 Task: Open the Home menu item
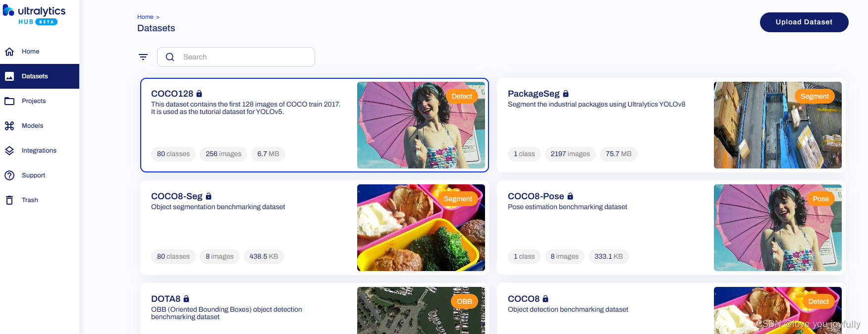pos(40,52)
